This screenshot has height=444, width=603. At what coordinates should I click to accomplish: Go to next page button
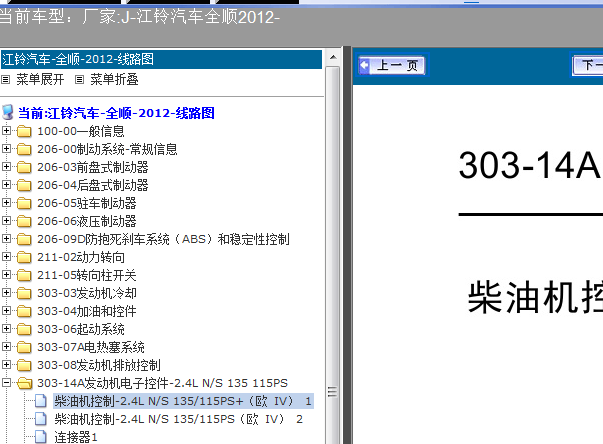[x=588, y=65]
